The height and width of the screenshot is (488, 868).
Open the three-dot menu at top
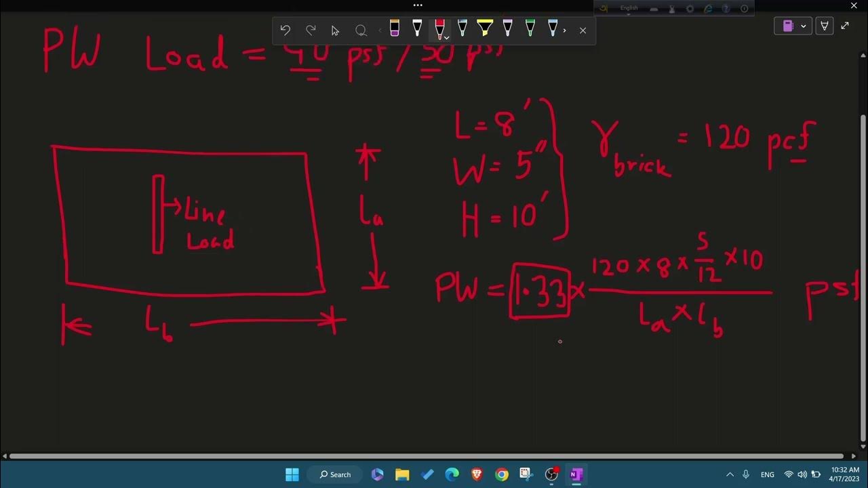point(418,5)
